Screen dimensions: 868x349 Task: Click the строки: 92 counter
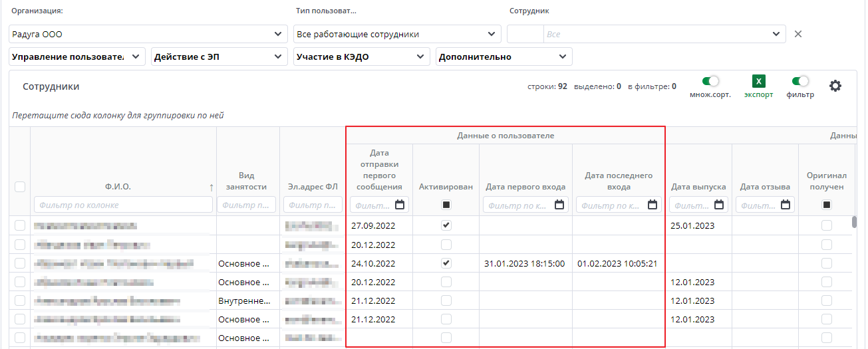tap(547, 86)
